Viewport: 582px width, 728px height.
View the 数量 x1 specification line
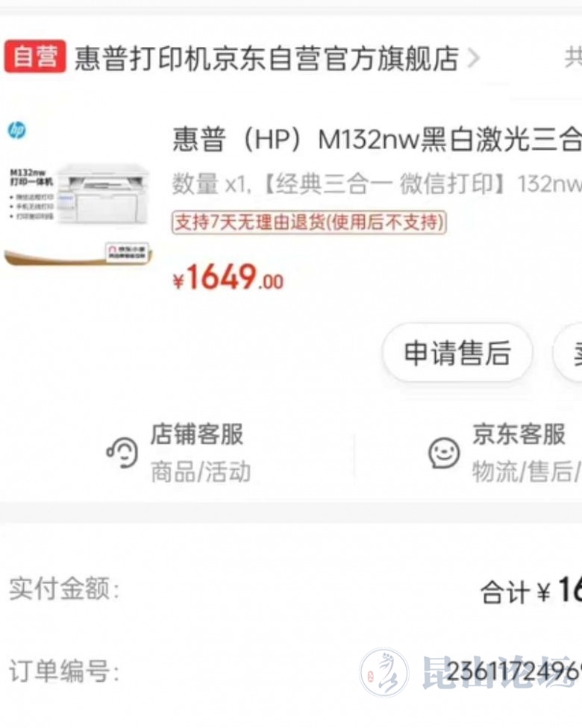point(377,183)
